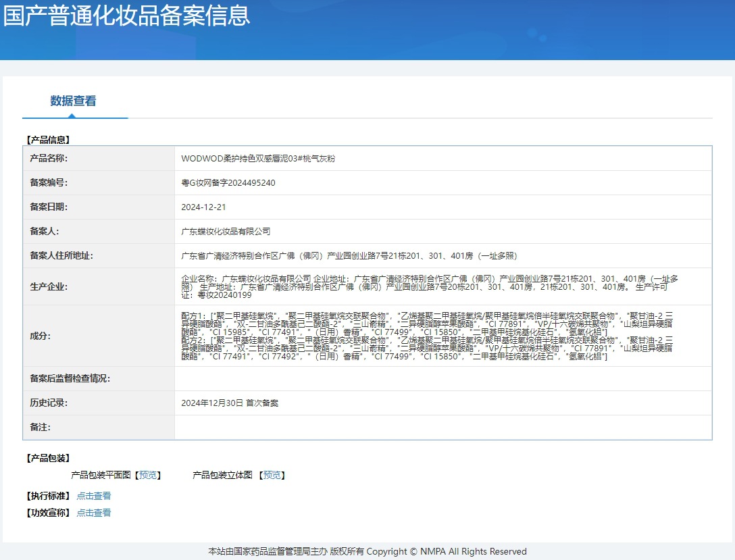Click the 备注 label
This screenshot has height=560, width=735.
pyautogui.click(x=41, y=428)
